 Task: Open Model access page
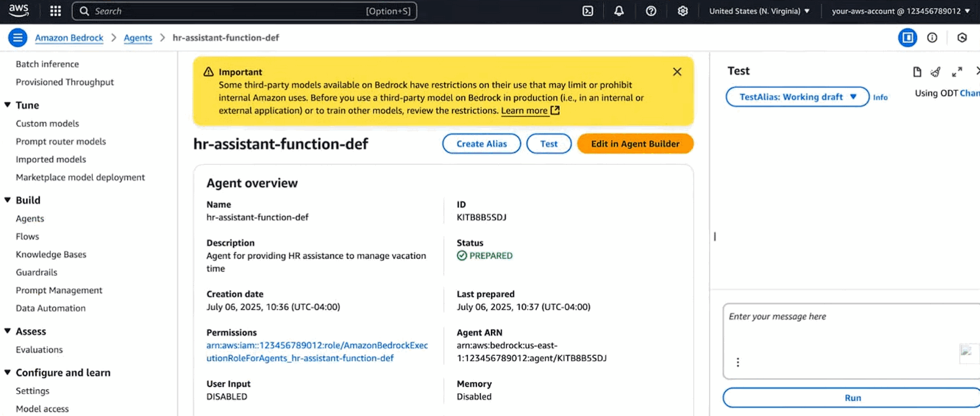pyautogui.click(x=43, y=409)
